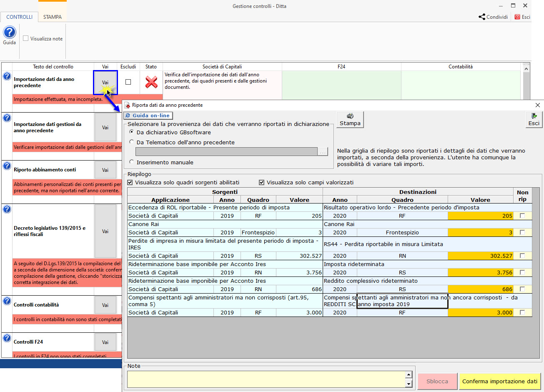
Task: Click the help icon beside Controlli contabilità
Action: tap(7, 301)
